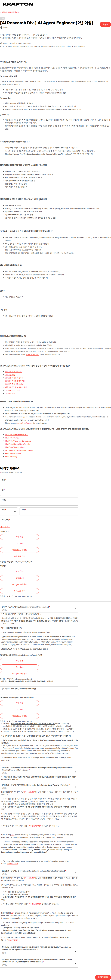
Task: Click Dropbox under 이력서/CV
Action: (x=19, y=544)
